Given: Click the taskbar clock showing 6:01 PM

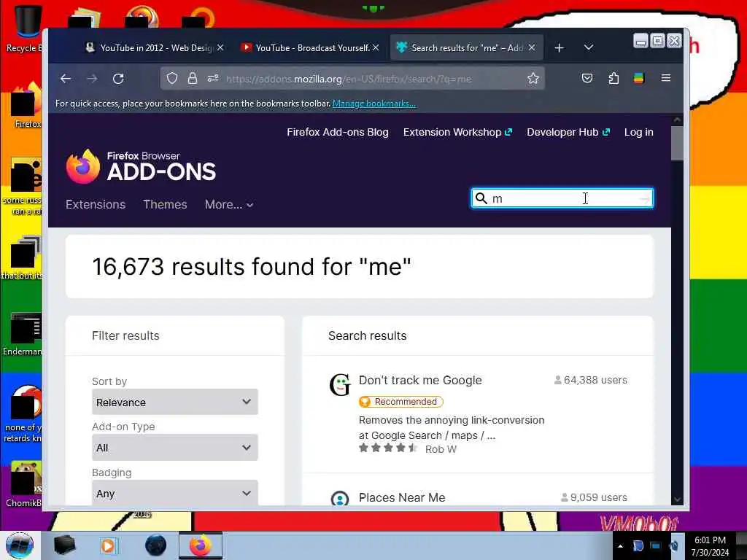Looking at the screenshot, I should 710,546.
